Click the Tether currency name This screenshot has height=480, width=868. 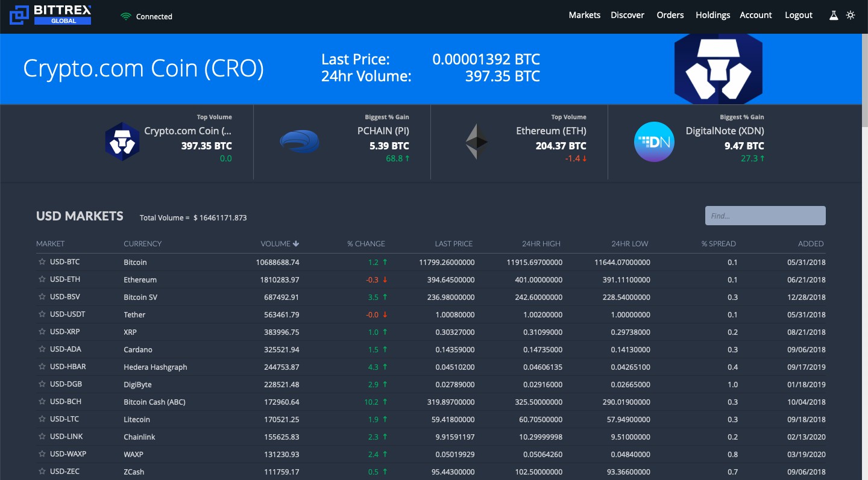click(x=134, y=314)
